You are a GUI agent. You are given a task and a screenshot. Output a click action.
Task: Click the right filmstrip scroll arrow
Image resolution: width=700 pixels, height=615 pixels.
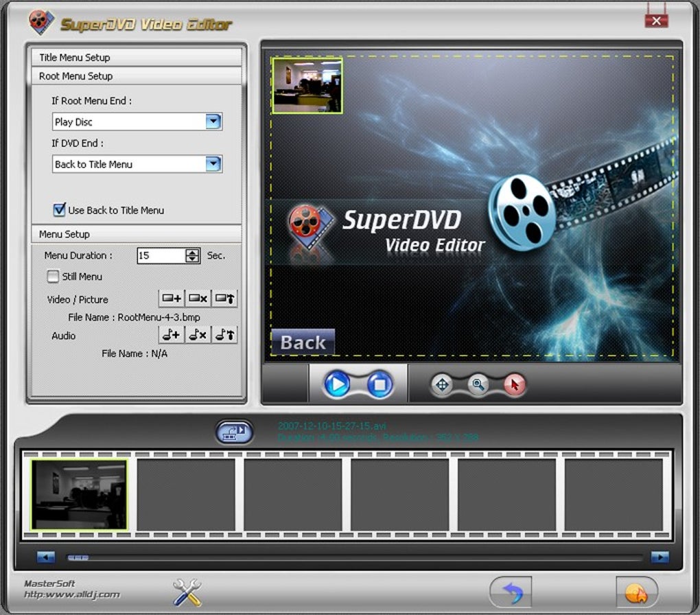[x=660, y=557]
